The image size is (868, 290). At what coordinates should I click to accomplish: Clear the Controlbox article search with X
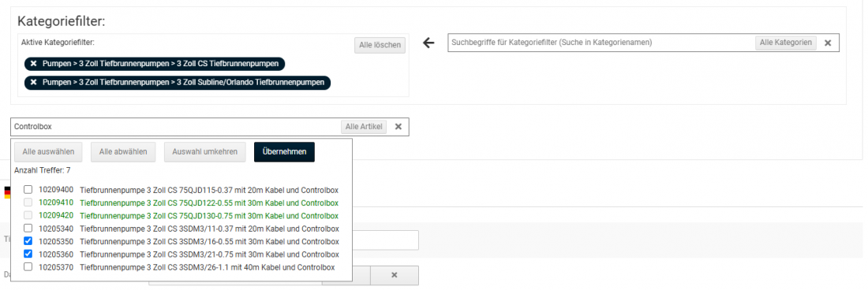[x=398, y=127]
